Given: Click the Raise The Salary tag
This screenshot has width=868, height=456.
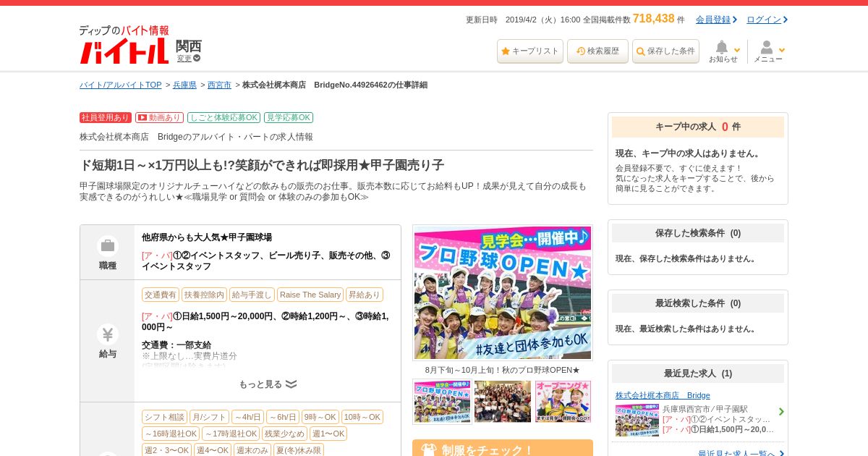Looking at the screenshot, I should pos(310,295).
